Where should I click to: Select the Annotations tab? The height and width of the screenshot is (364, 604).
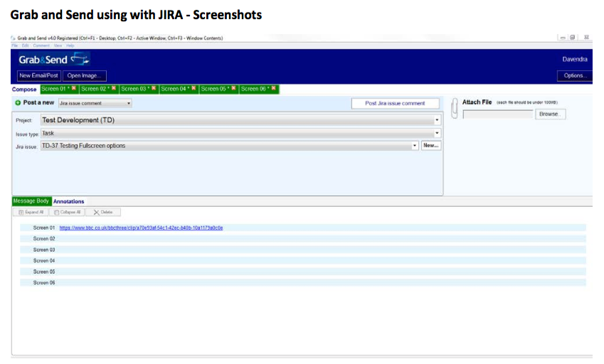tap(68, 201)
